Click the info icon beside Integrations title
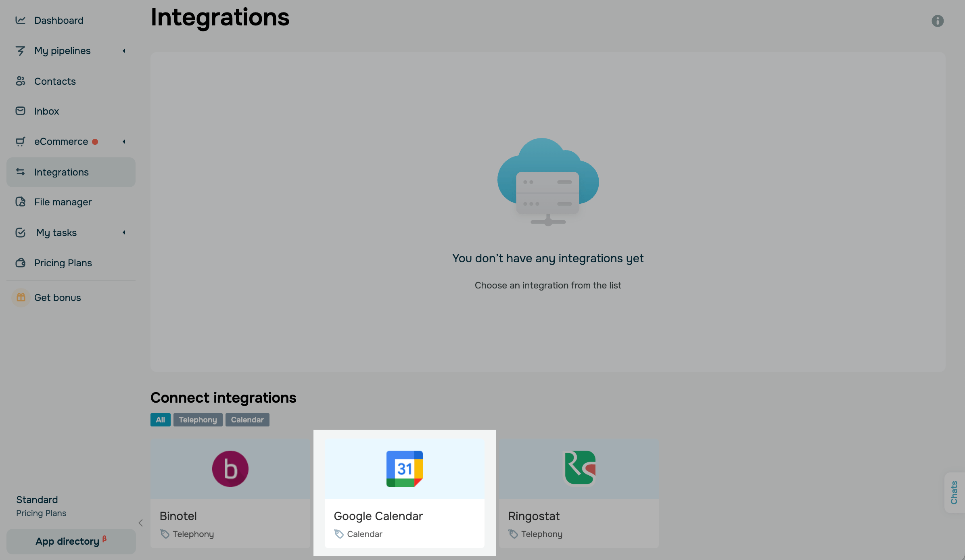965x560 pixels. pyautogui.click(x=937, y=21)
